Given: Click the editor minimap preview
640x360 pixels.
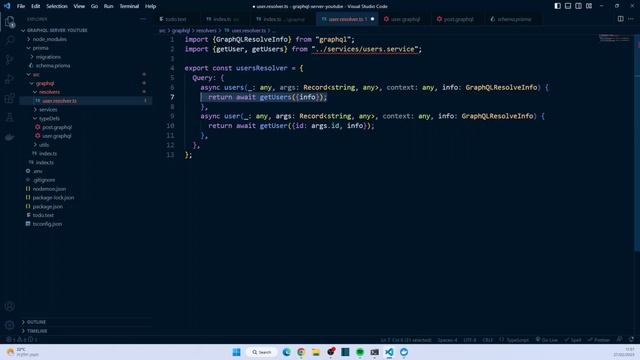Looking at the screenshot, I should point(614,38).
